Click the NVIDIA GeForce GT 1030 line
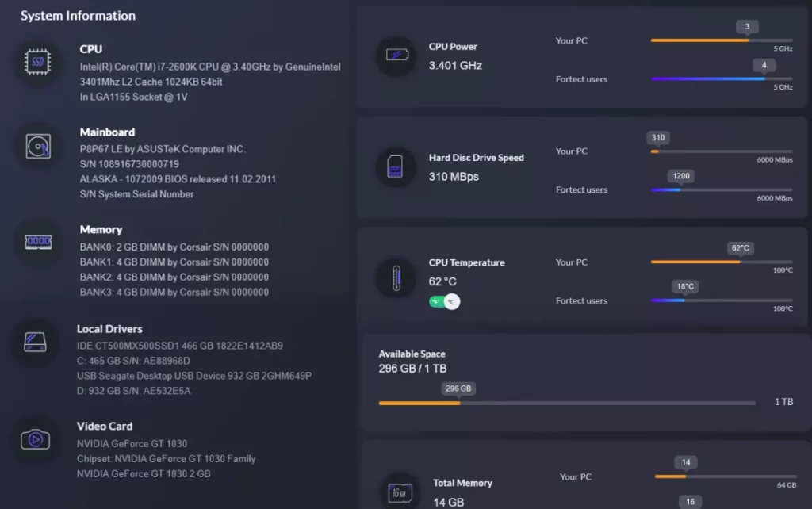812x509 pixels. (x=132, y=444)
